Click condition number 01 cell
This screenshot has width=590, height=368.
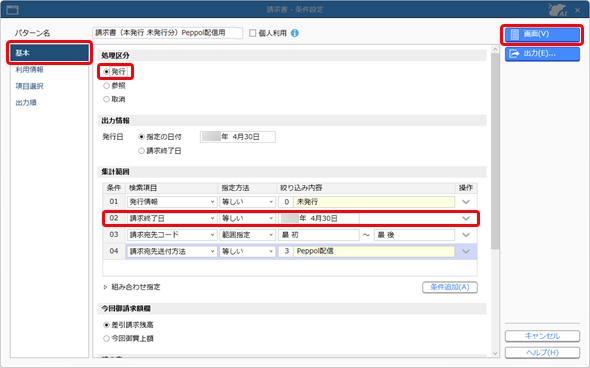point(114,202)
